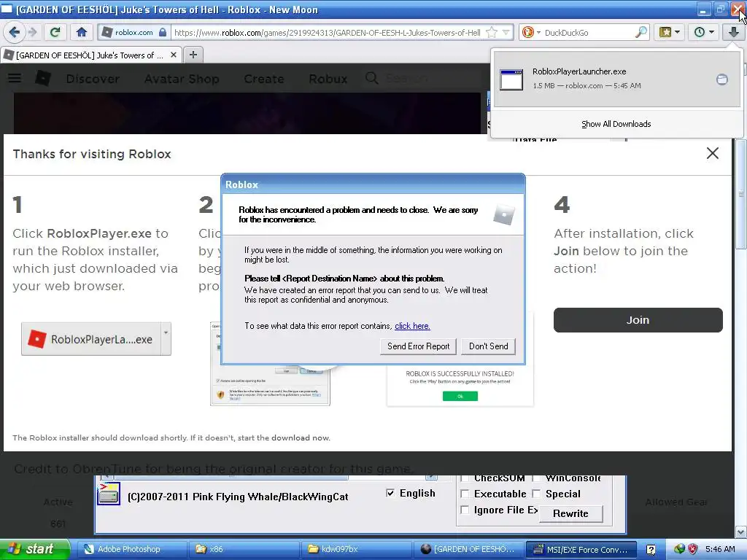747x560 pixels.
Task: Click the padlock site security icon
Action: (163, 32)
